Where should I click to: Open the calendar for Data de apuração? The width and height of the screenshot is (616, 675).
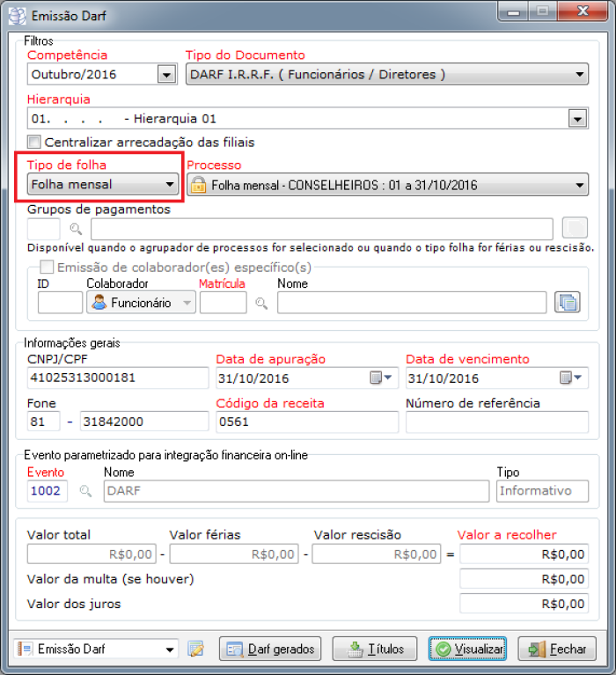pos(380,378)
